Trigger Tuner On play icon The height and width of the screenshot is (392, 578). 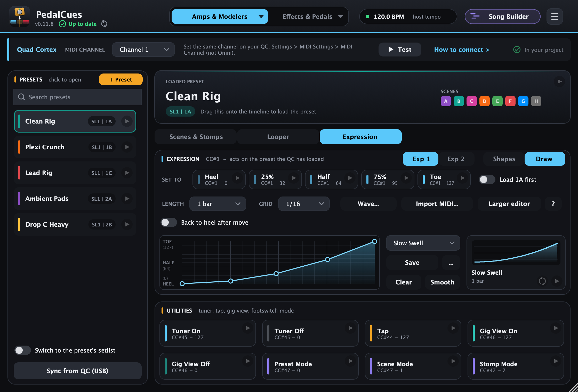tap(248, 328)
